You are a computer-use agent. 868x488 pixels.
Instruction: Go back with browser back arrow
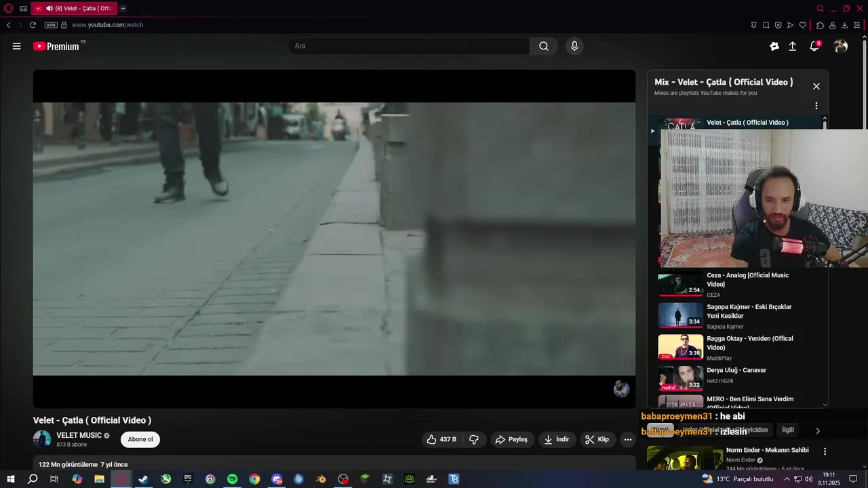pos(8,25)
